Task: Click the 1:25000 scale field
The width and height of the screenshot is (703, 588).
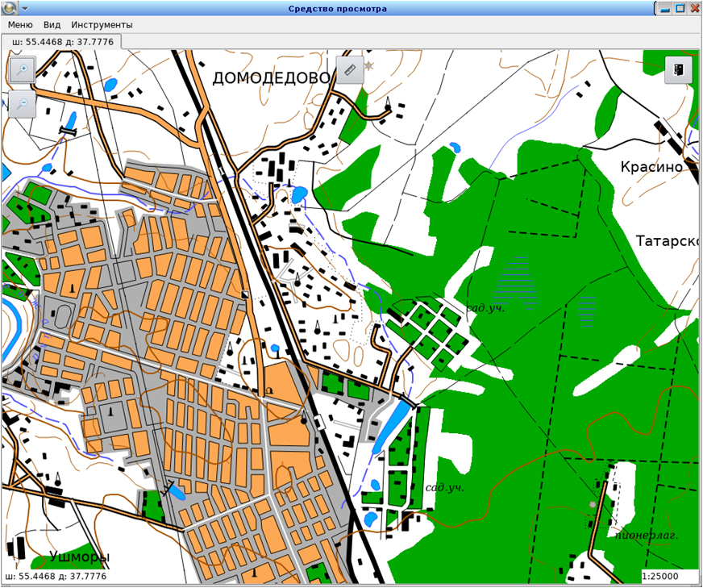Action: [659, 577]
